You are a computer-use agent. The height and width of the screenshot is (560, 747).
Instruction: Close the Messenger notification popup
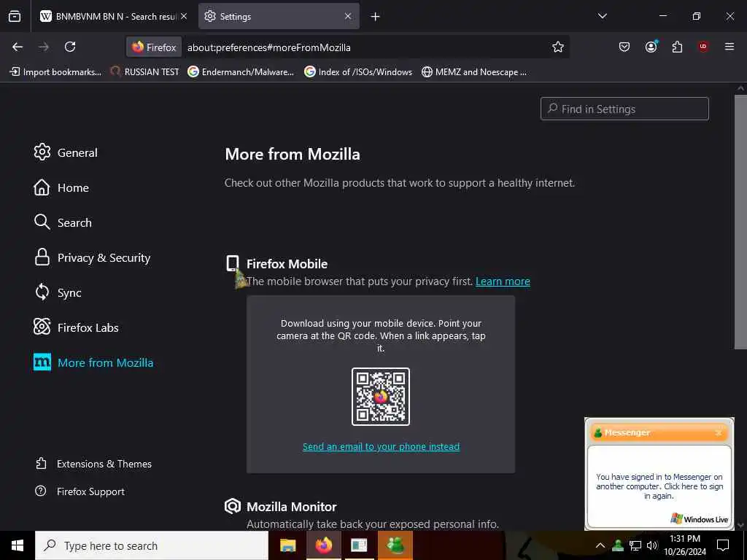(719, 432)
